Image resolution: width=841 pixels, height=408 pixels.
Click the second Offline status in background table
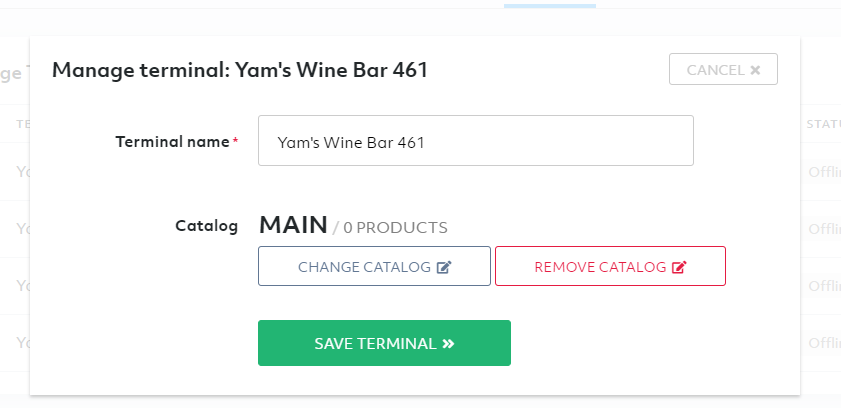pyautogui.click(x=824, y=229)
